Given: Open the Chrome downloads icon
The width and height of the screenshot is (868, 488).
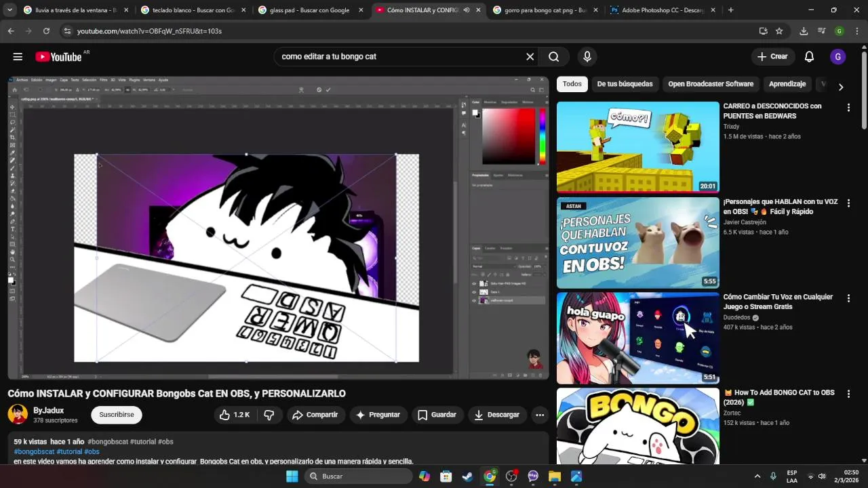Looking at the screenshot, I should pos(804,31).
